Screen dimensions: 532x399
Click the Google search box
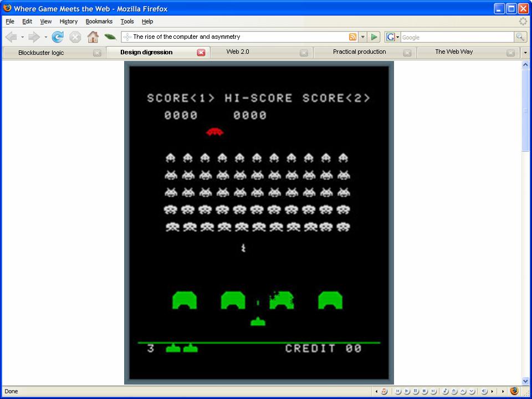pos(457,37)
